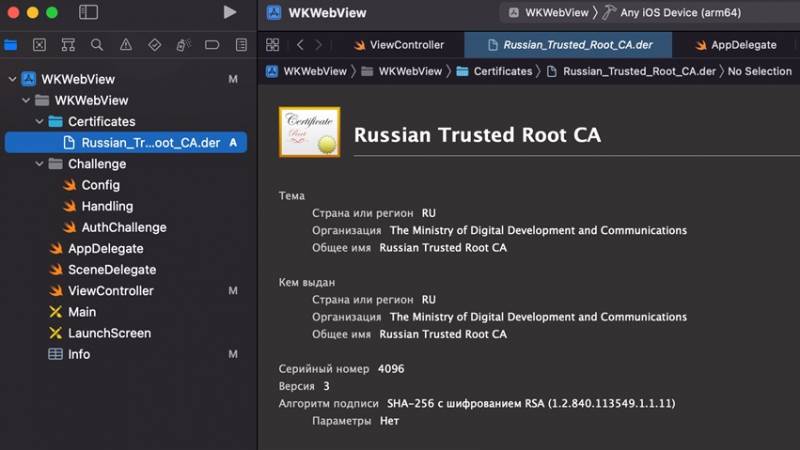
Task: Open the Source Control navigator icon
Action: coord(39,45)
